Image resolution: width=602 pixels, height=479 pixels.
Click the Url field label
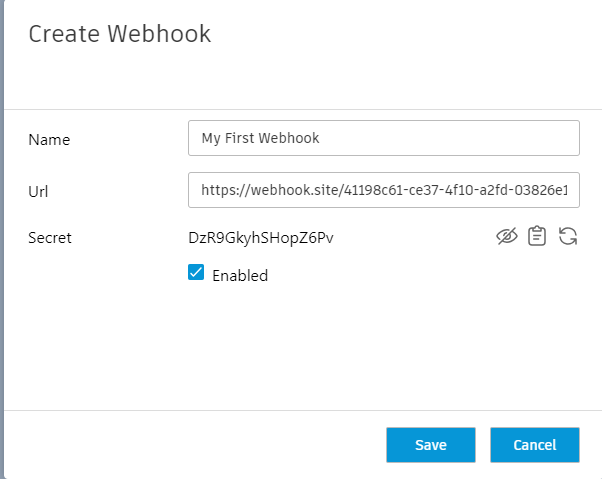coord(39,190)
